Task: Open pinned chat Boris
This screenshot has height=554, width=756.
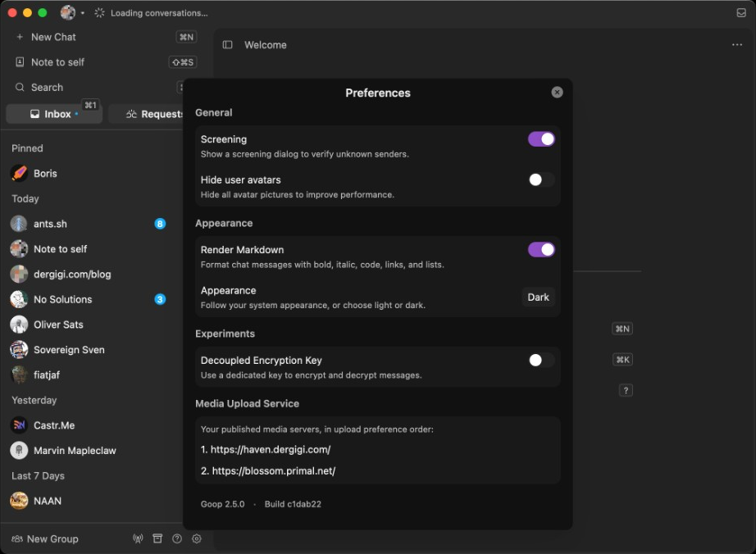Action: (x=92, y=174)
